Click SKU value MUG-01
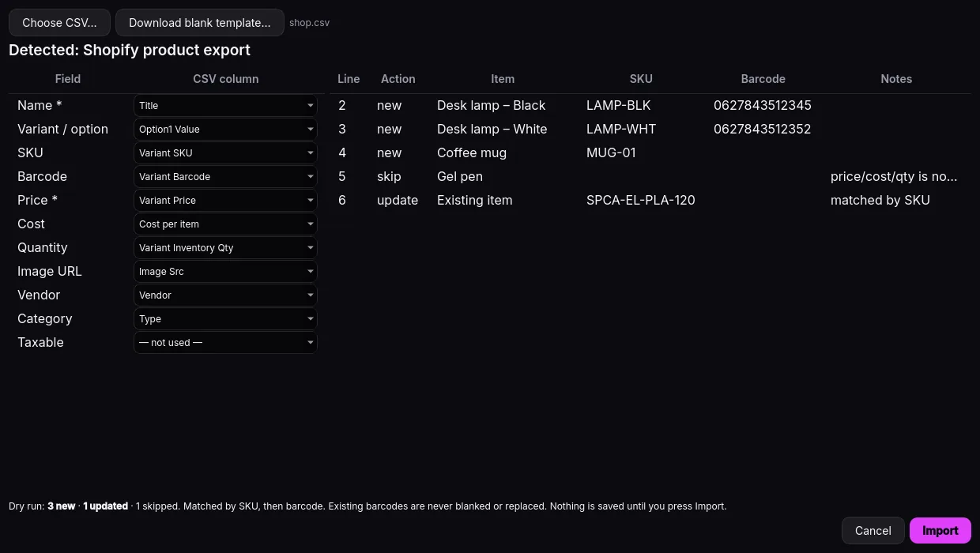This screenshot has width=980, height=553. pyautogui.click(x=611, y=153)
